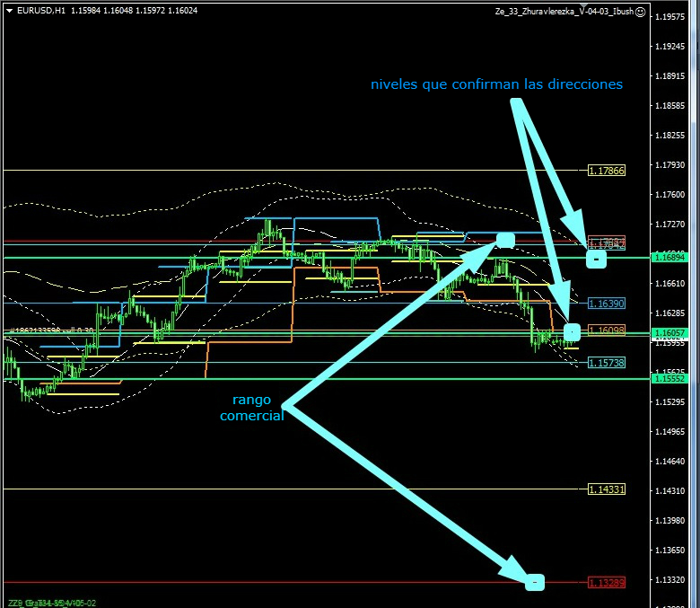Click the 1.15738 cyan price level label
This screenshot has height=608, width=700.
607,362
